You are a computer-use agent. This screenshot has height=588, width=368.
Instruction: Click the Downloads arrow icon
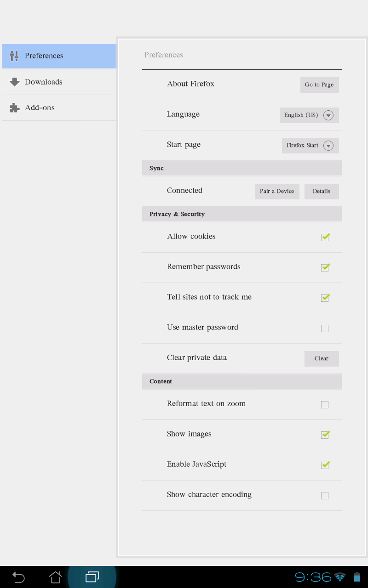click(x=14, y=82)
